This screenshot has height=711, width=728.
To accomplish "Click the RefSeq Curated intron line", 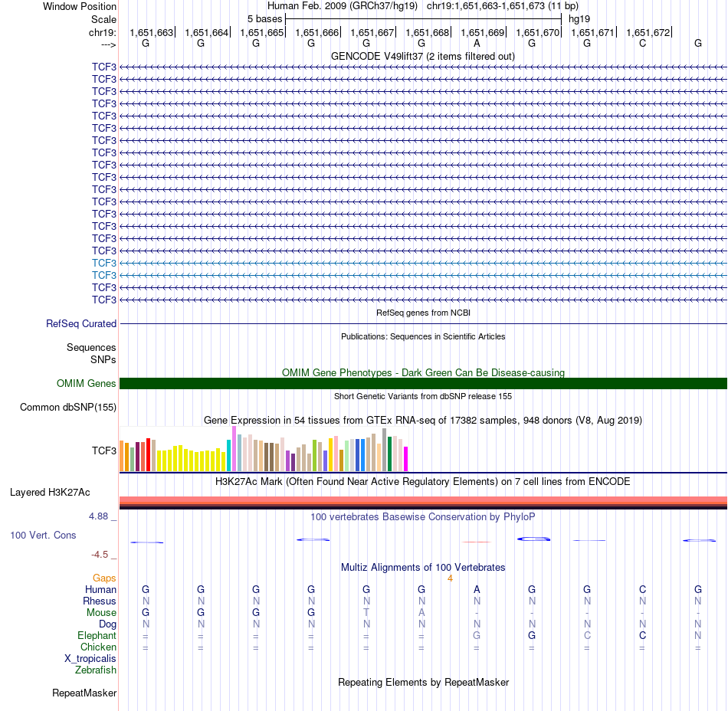I will point(423,323).
